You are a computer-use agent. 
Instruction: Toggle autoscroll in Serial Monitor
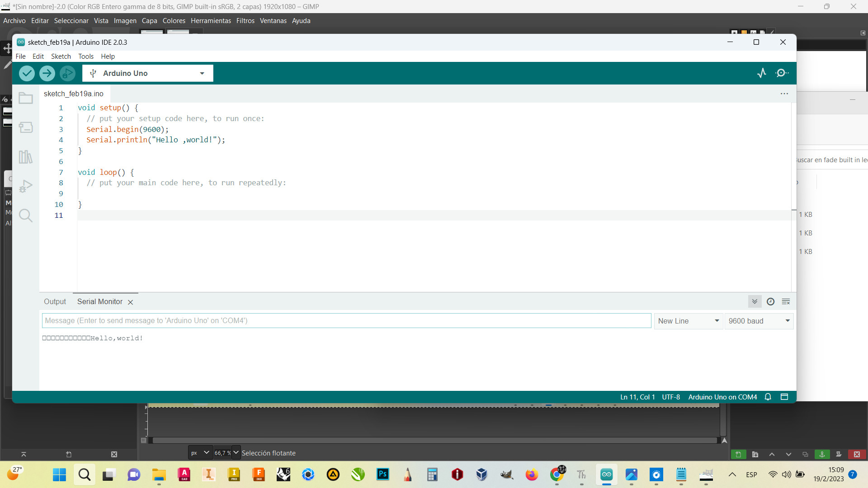point(755,301)
